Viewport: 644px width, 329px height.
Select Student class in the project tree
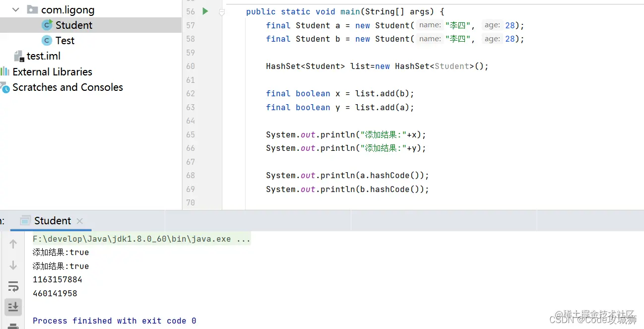pyautogui.click(x=74, y=25)
